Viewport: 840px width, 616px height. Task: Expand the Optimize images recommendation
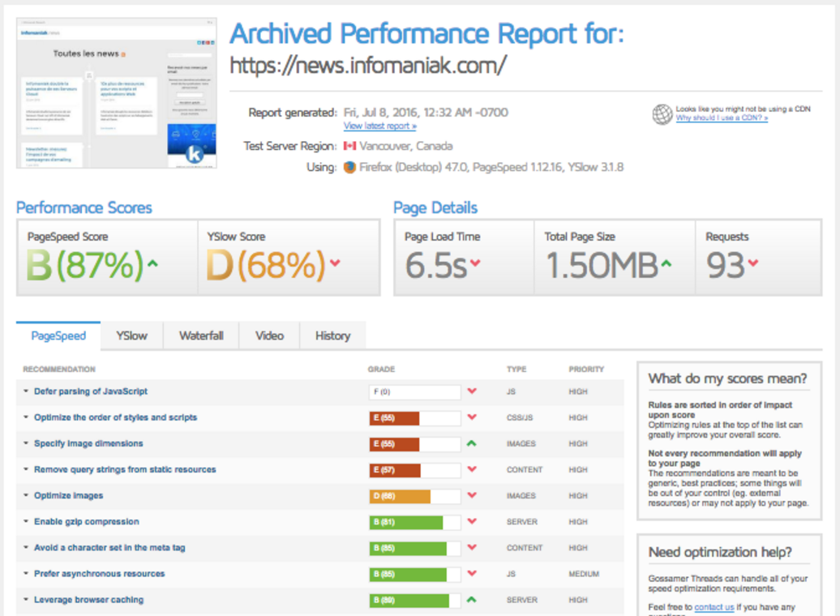tap(69, 495)
